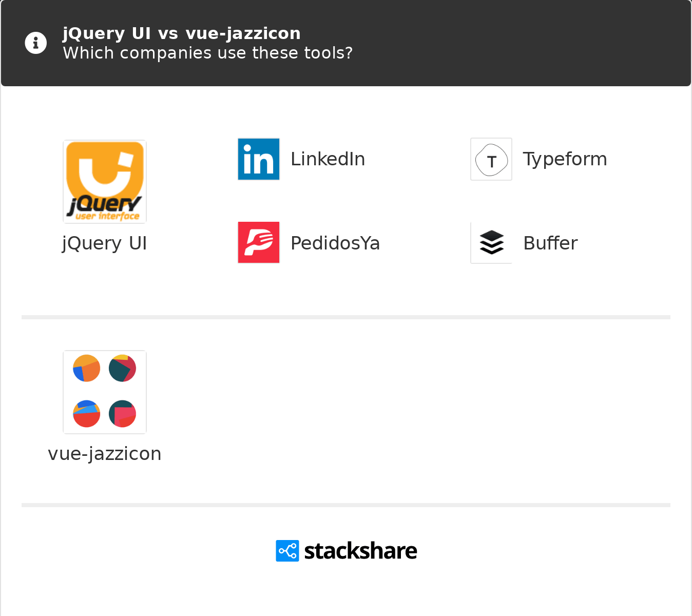Click the orange top-left jazzicon circle
Image resolution: width=692 pixels, height=616 pixels.
[86, 368]
